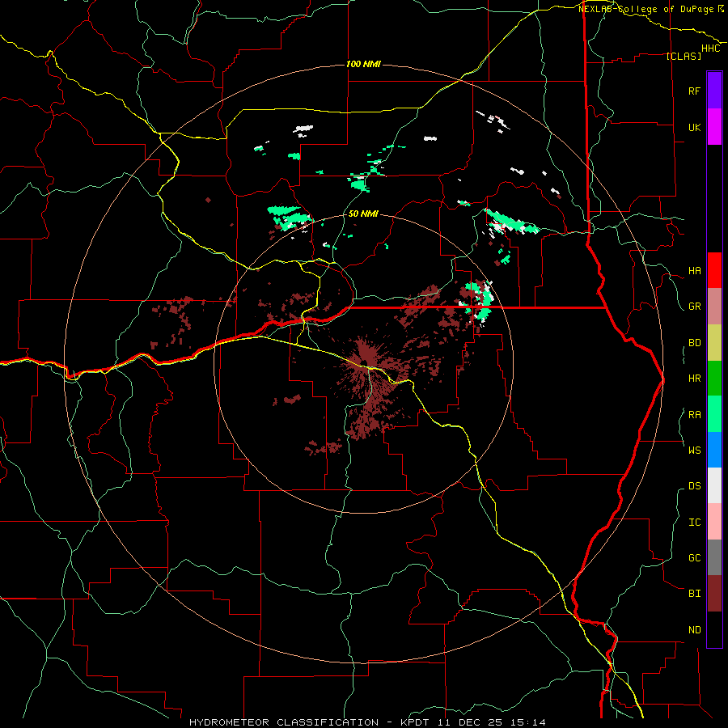Click the NEXLAB-College of DuPage credit text

pyautogui.click(x=645, y=9)
